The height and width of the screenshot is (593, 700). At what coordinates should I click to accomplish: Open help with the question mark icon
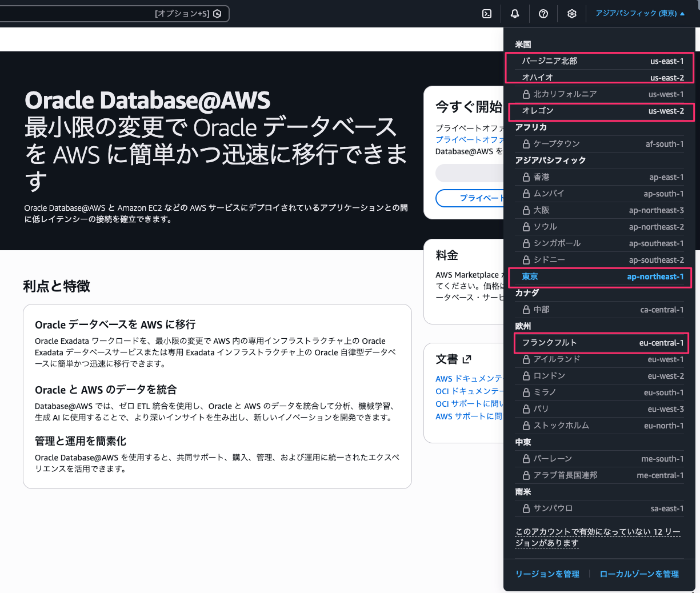[x=543, y=13]
